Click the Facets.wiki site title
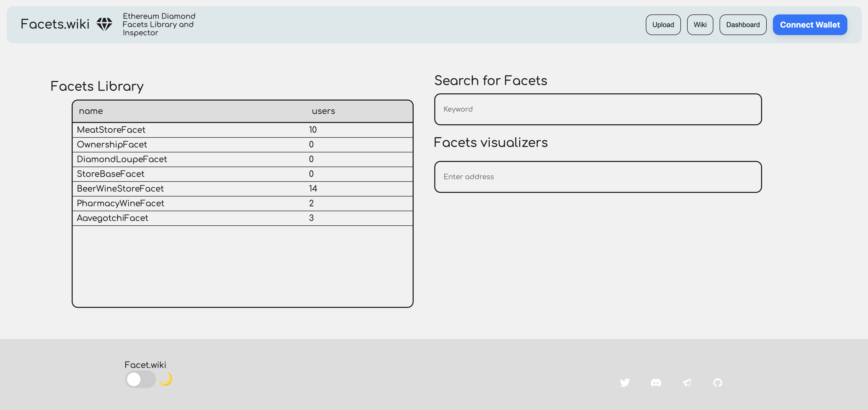The image size is (868, 410). (55, 24)
